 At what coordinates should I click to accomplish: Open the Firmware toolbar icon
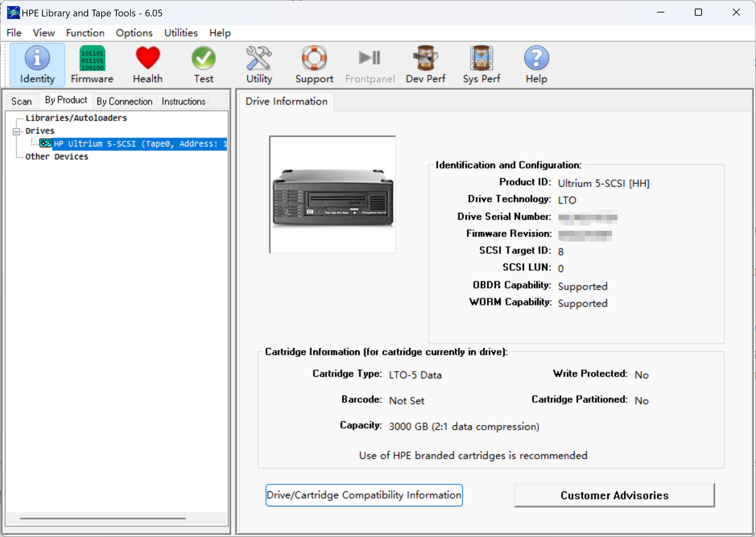[x=92, y=65]
